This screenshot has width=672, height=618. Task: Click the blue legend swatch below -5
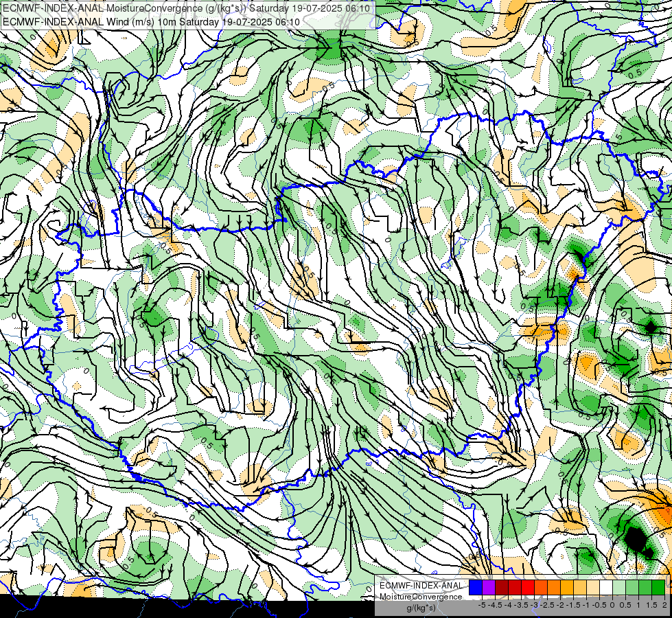(476, 588)
